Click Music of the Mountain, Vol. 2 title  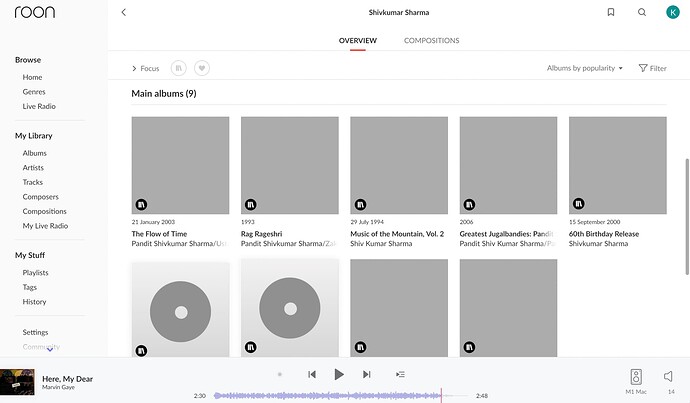coord(397,234)
